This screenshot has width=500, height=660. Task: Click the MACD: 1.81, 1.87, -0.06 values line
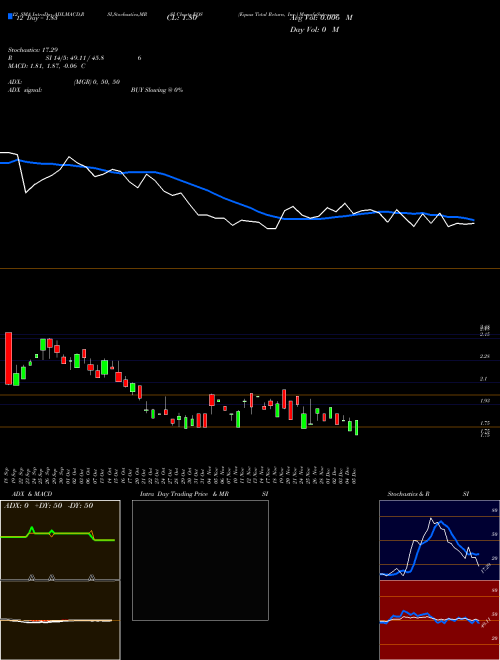[47, 66]
